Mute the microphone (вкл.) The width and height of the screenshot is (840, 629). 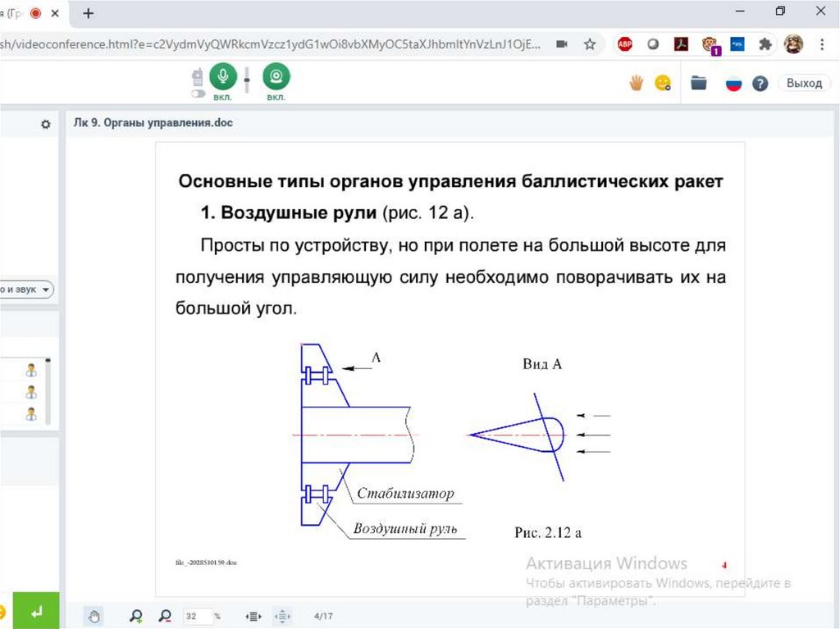(x=223, y=76)
